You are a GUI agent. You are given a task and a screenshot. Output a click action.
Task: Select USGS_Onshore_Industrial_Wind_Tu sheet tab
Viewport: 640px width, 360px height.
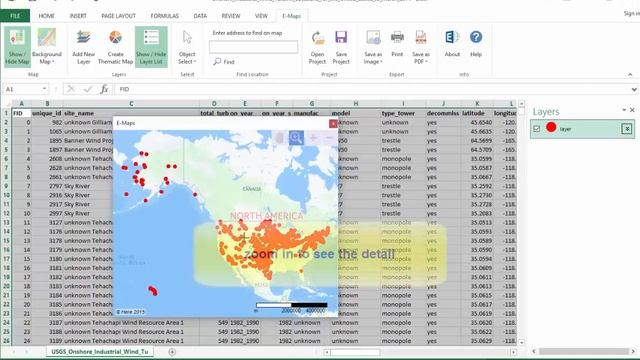pyautogui.click(x=100, y=351)
